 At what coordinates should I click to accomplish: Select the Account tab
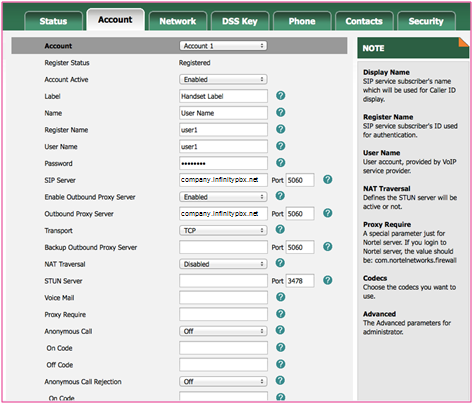[115, 20]
